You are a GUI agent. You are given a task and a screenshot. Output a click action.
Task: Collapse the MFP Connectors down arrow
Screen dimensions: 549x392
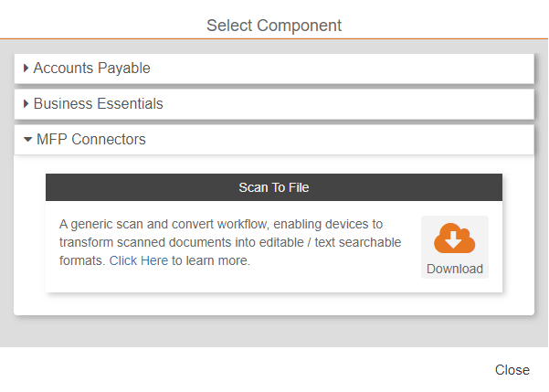click(x=27, y=140)
